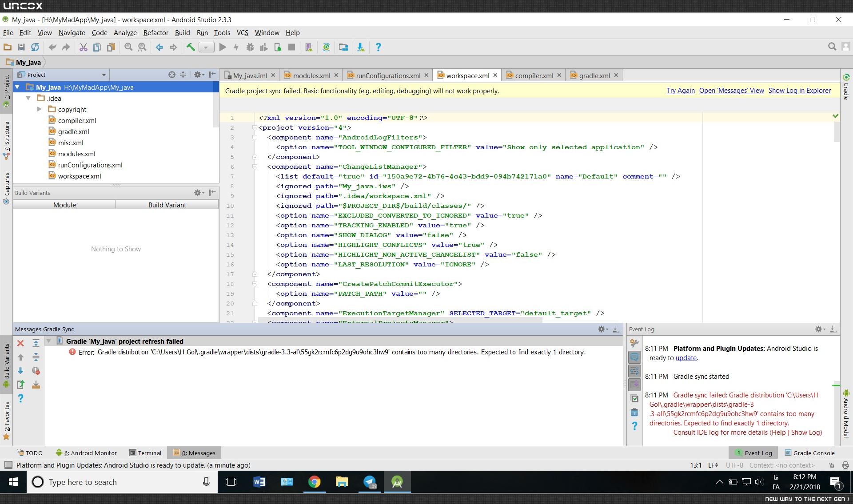Click the update link in Event Log
853x504 pixels.
tap(686, 358)
